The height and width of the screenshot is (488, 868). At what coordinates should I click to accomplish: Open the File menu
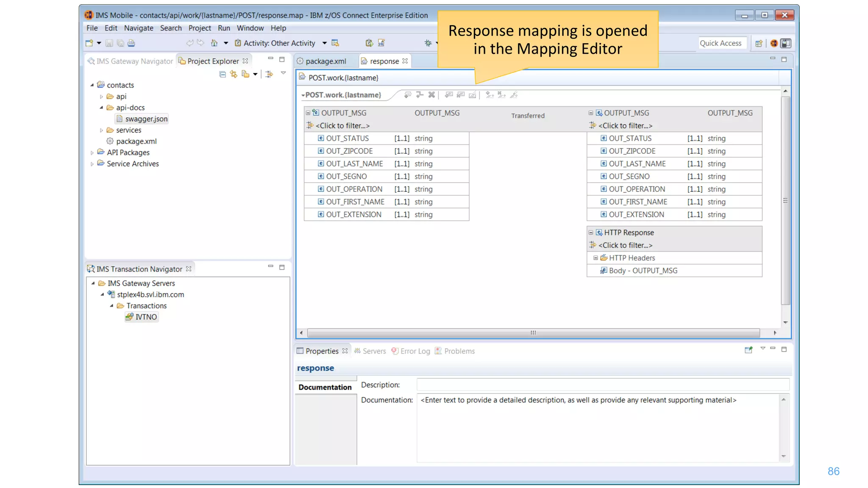(x=92, y=28)
